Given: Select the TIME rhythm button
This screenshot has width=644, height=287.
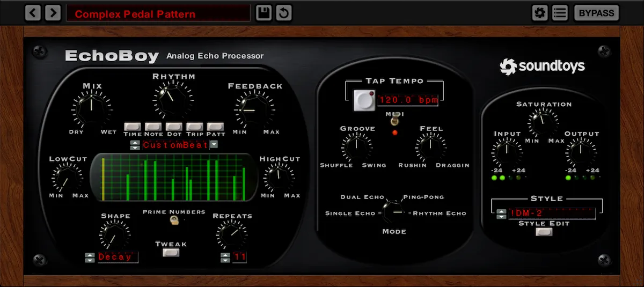Looking at the screenshot, I should tap(133, 127).
